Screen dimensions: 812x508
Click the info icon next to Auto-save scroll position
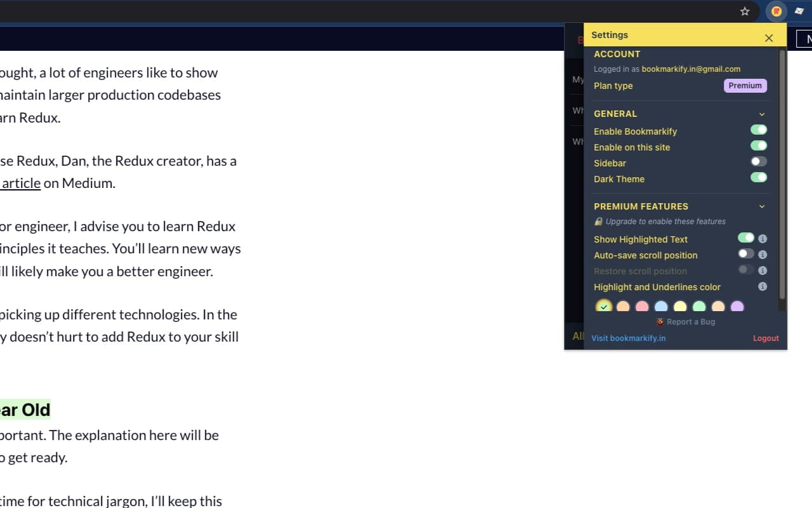[x=763, y=254]
